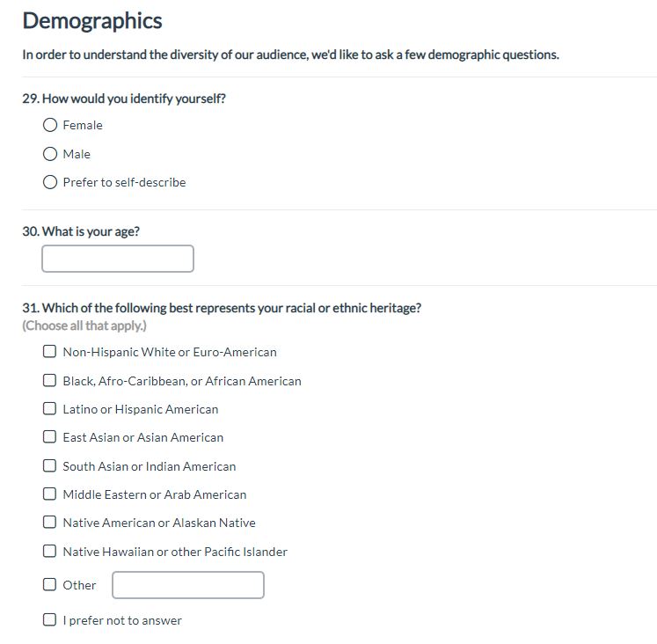Click the age input field
Image resolution: width=657 pixels, height=644 pixels.
(x=118, y=259)
